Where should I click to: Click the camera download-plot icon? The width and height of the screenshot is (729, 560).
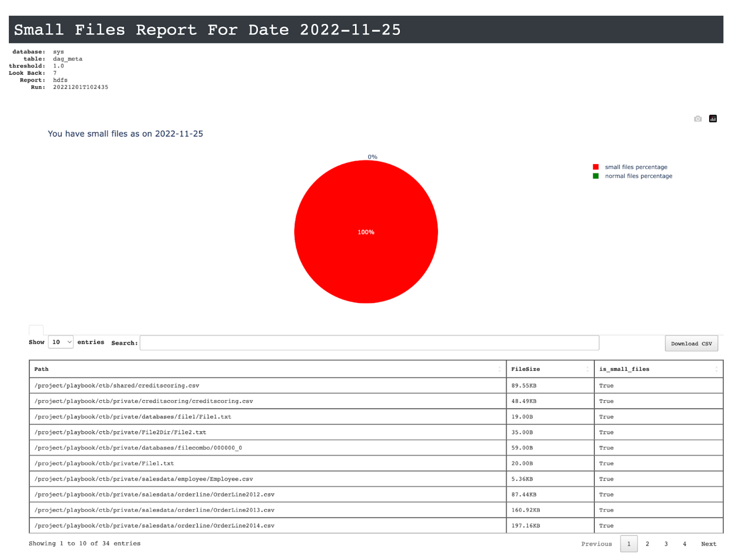[698, 119]
